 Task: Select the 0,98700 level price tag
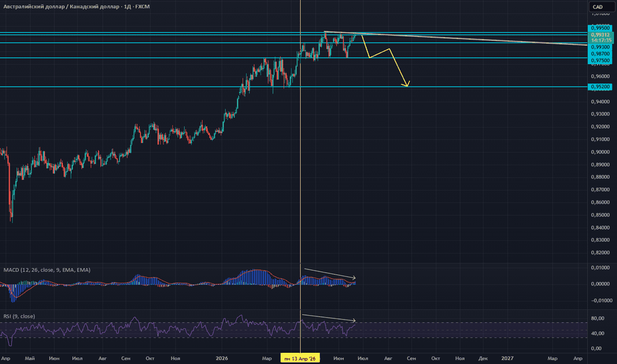click(600, 54)
